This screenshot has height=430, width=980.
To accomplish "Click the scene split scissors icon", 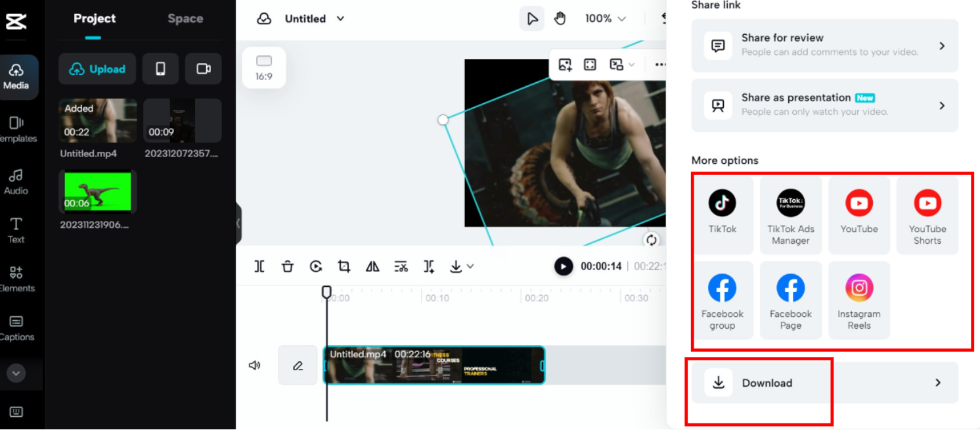I will tap(401, 266).
